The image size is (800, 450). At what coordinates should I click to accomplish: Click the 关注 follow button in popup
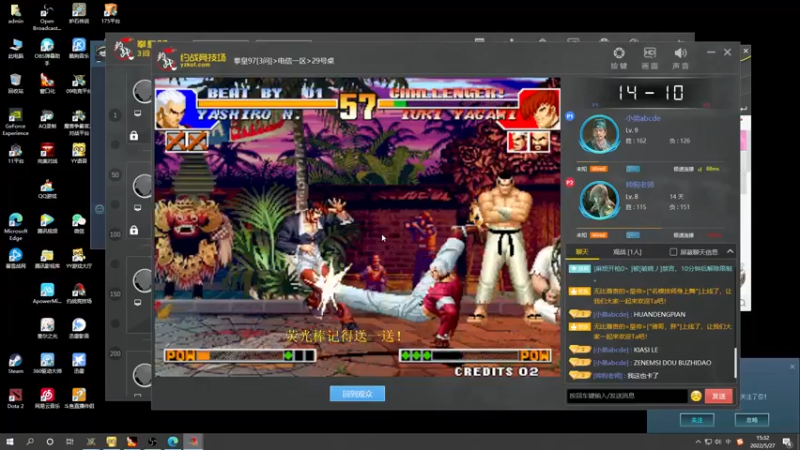[697, 420]
